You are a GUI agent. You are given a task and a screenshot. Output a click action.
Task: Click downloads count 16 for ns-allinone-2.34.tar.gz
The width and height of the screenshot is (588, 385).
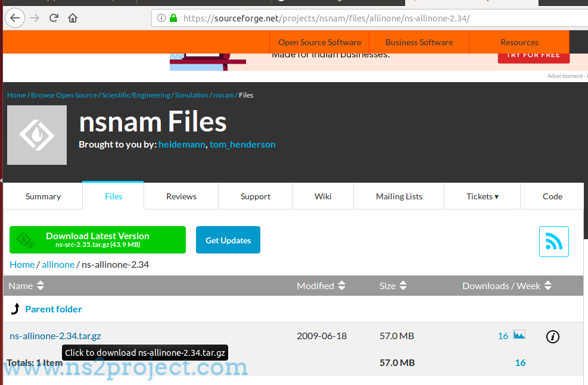click(503, 336)
